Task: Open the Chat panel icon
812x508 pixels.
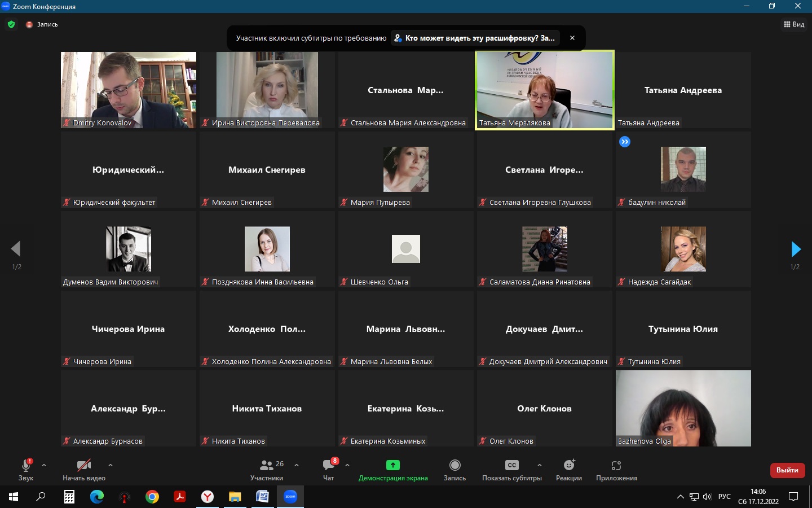Action: tap(329, 465)
